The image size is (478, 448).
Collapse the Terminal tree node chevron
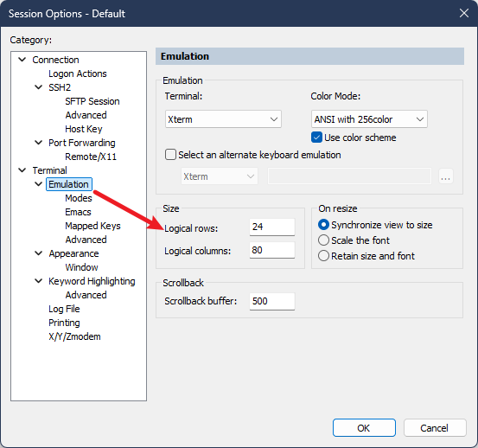22,170
